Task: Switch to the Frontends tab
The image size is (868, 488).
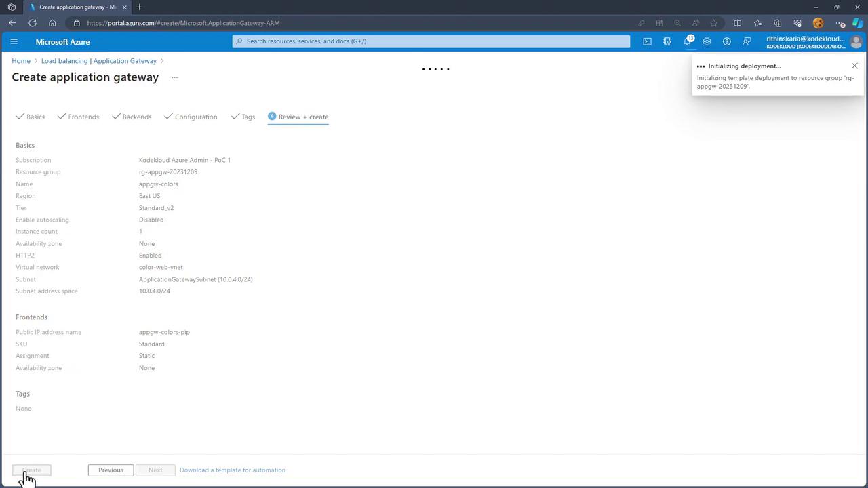Action: click(x=78, y=117)
